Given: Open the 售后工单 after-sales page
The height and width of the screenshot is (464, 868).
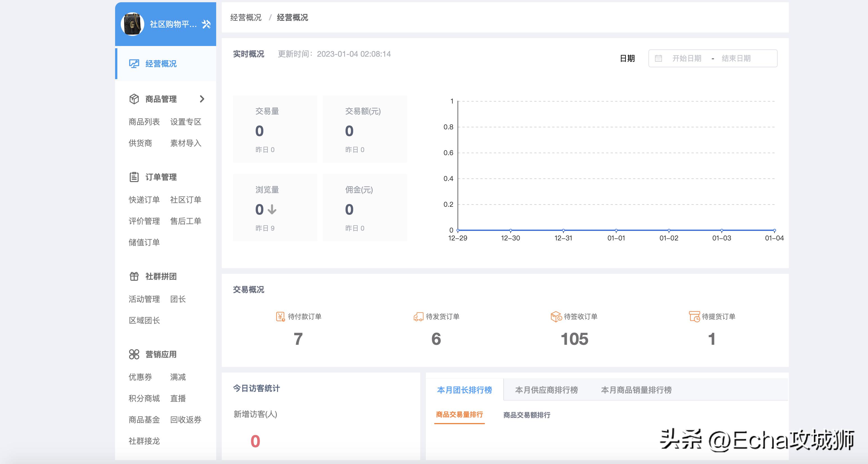Looking at the screenshot, I should pos(186,221).
